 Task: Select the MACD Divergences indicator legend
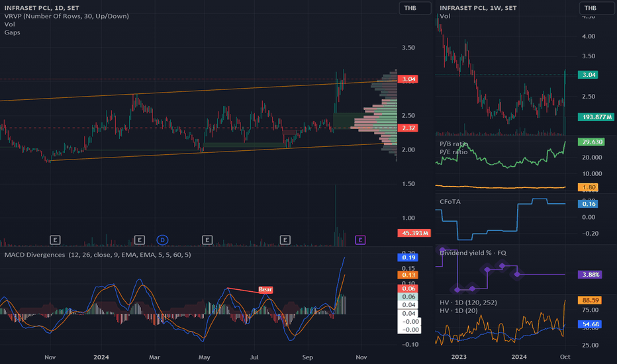(97, 255)
